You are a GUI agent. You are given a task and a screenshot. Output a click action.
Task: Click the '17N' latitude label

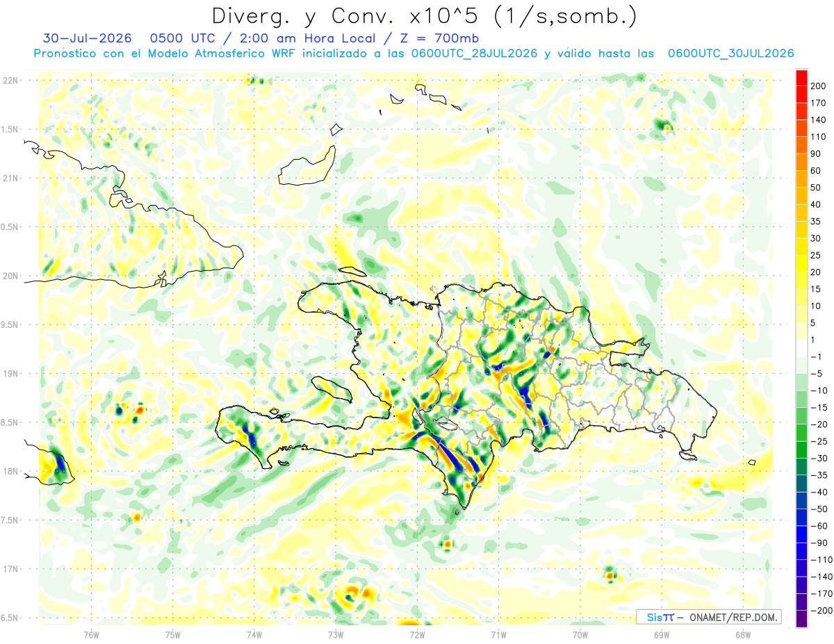click(x=10, y=569)
